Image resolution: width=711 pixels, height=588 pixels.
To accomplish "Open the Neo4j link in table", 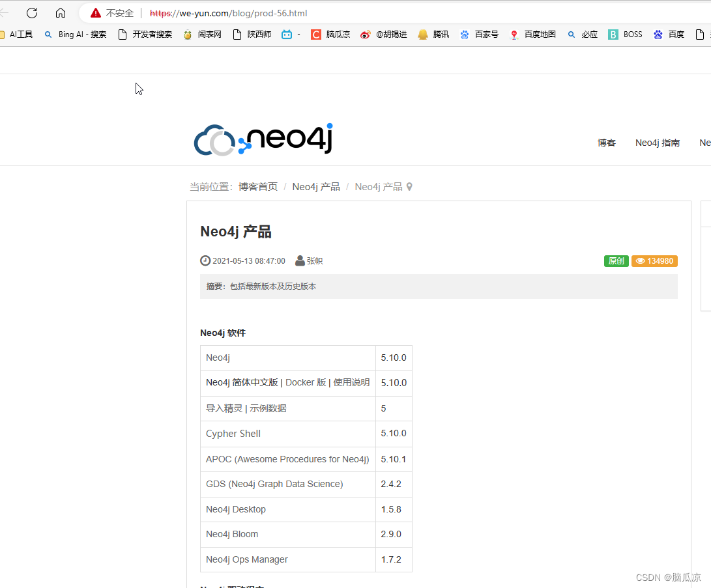I will coord(218,357).
